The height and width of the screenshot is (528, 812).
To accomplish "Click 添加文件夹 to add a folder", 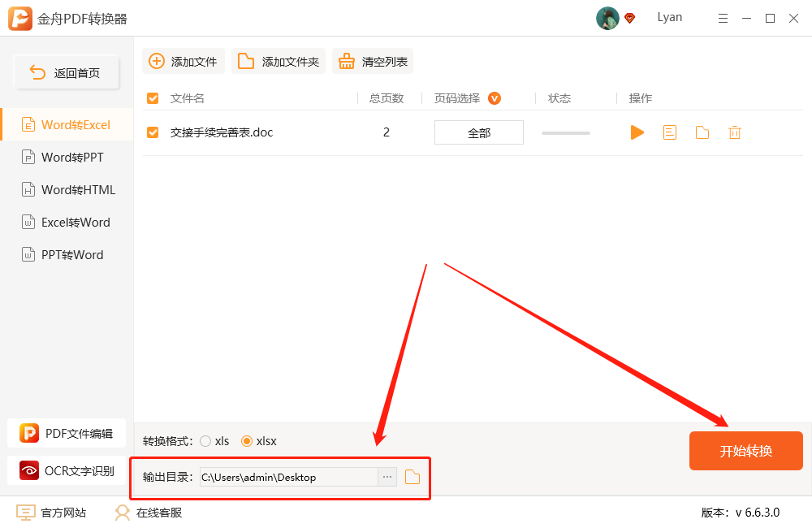I will 278,61.
